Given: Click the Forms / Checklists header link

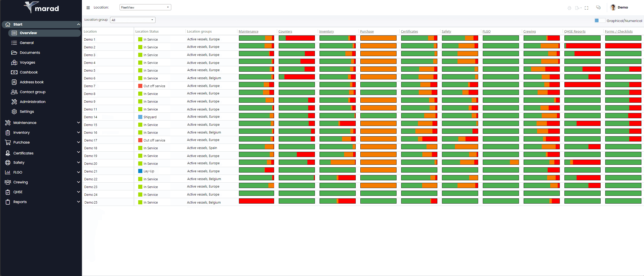Looking at the screenshot, I should point(619,31).
